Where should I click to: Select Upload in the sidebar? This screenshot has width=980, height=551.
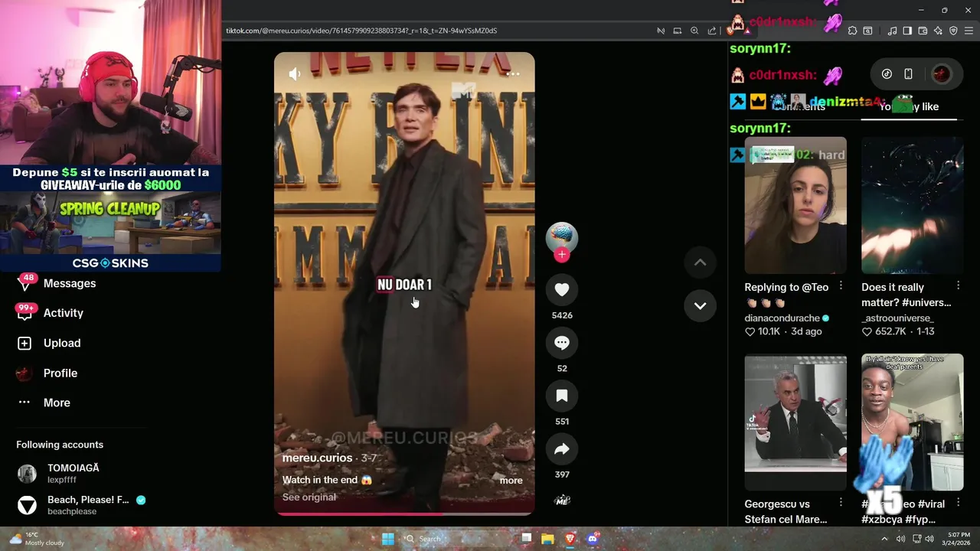click(62, 343)
